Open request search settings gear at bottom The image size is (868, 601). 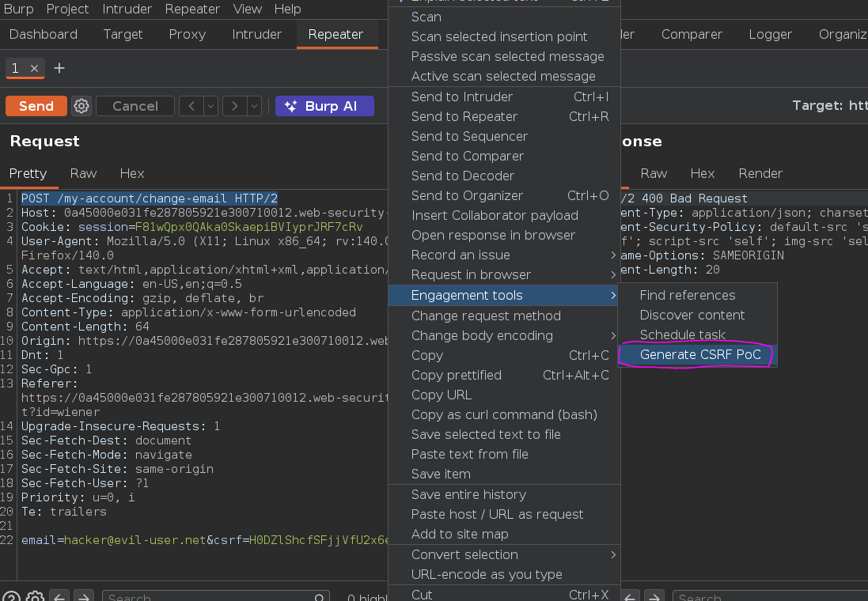(35, 597)
